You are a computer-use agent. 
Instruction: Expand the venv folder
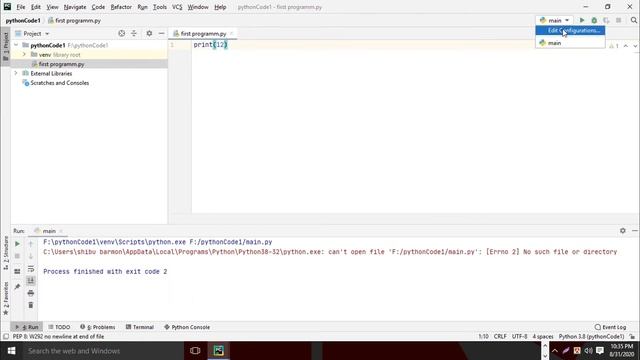tap(24, 54)
